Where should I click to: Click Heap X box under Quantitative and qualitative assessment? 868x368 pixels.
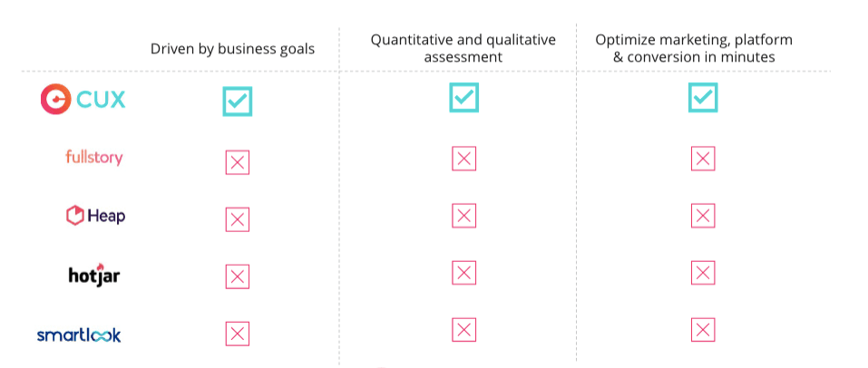[x=463, y=216]
